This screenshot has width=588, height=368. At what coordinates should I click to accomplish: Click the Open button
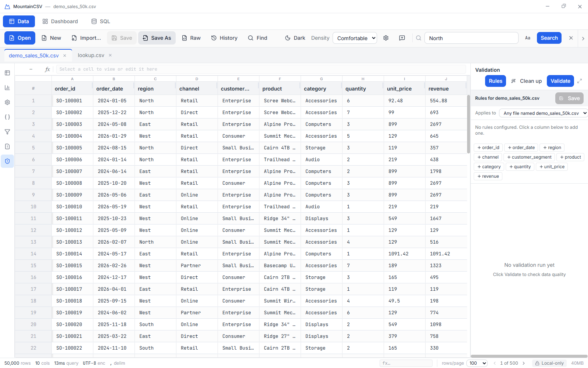click(x=20, y=38)
